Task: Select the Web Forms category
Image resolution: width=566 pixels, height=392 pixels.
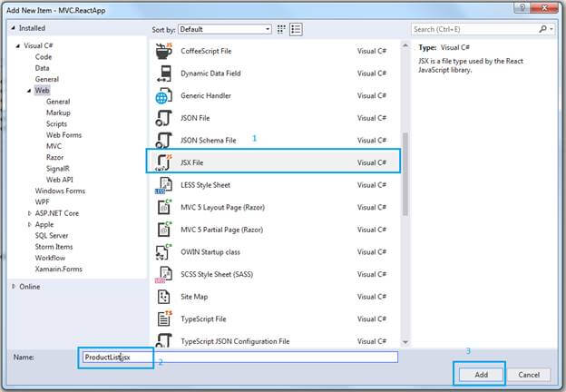Action: coord(63,135)
